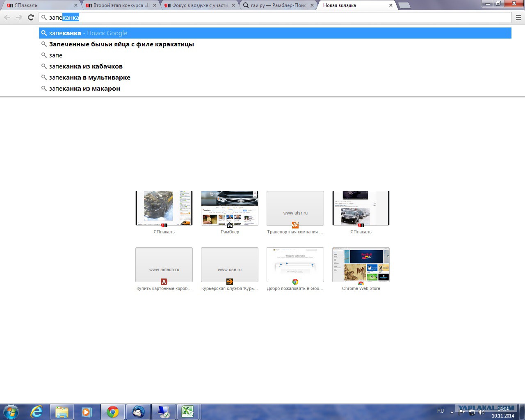This screenshot has height=420, width=525.
Task: Click the Chrome icon in taskbar
Action: [113, 412]
